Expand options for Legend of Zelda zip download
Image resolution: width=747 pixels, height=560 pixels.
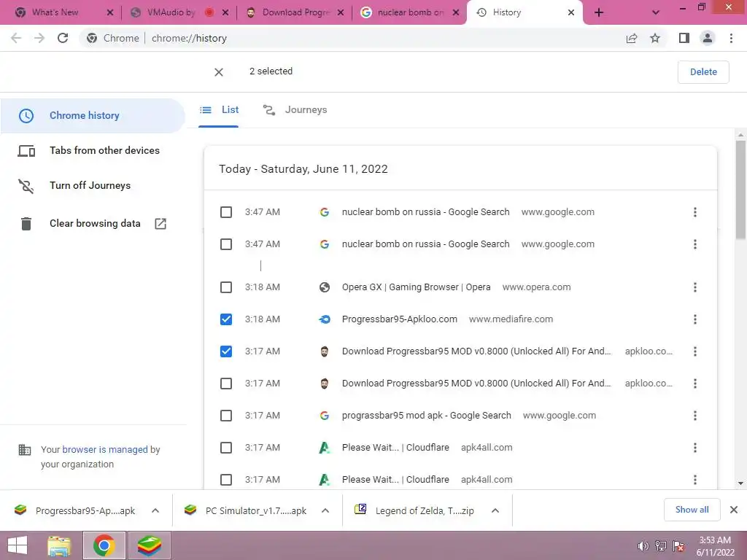coord(495,510)
